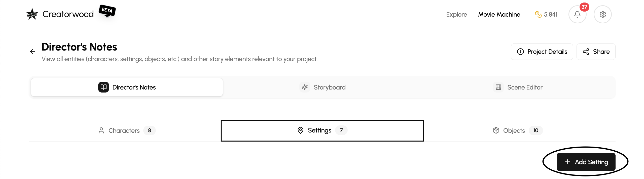This screenshot has width=644, height=179.
Task: Click the Creatorwood star logo icon
Action: pyautogui.click(x=32, y=14)
